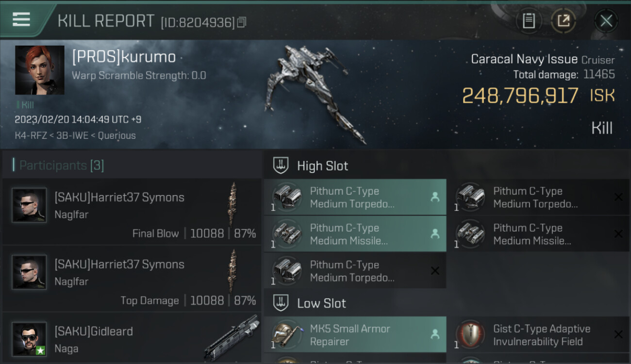
Task: Open Harriet37 Symons Top Damage entry
Action: [x=132, y=279]
